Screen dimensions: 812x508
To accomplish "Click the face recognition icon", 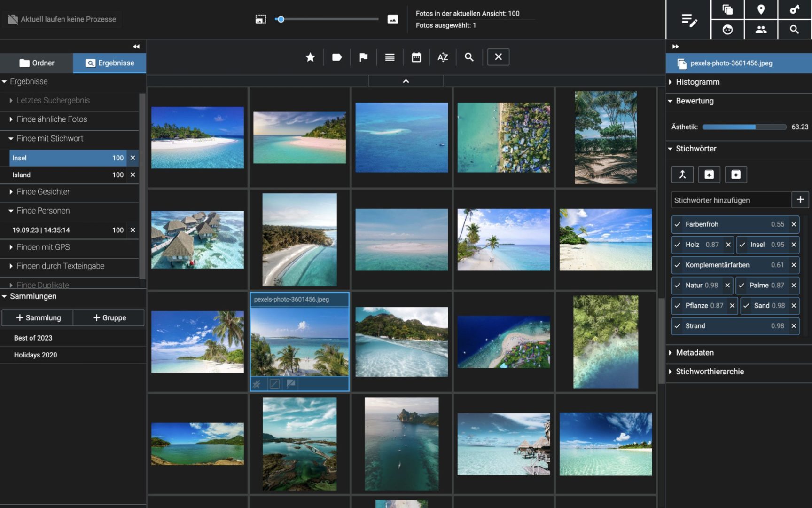I will click(727, 30).
